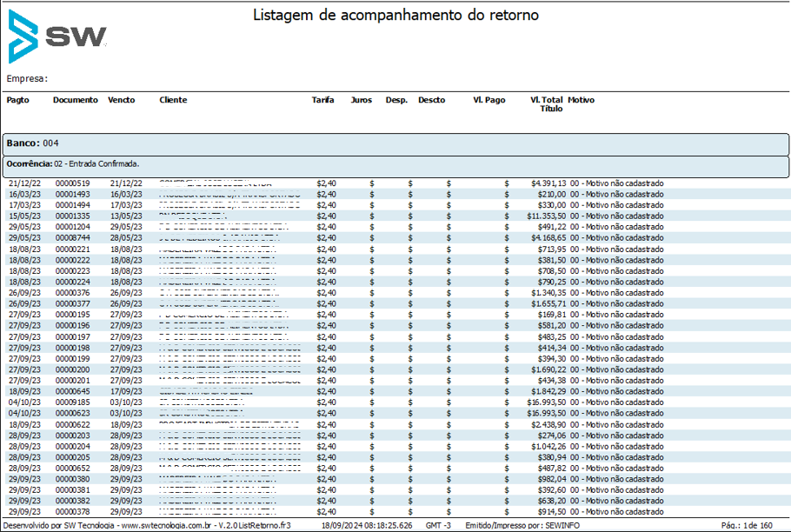The image size is (791, 532).
Task: Click the total value $4.391,13
Action: (x=548, y=183)
